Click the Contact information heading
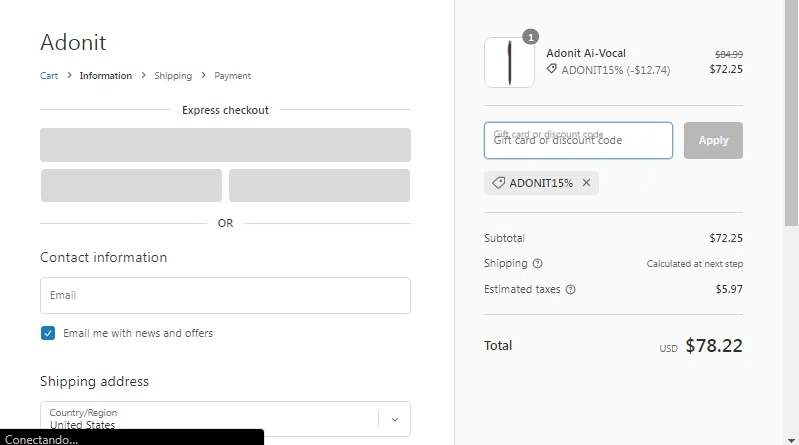799x445 pixels. pos(103,257)
